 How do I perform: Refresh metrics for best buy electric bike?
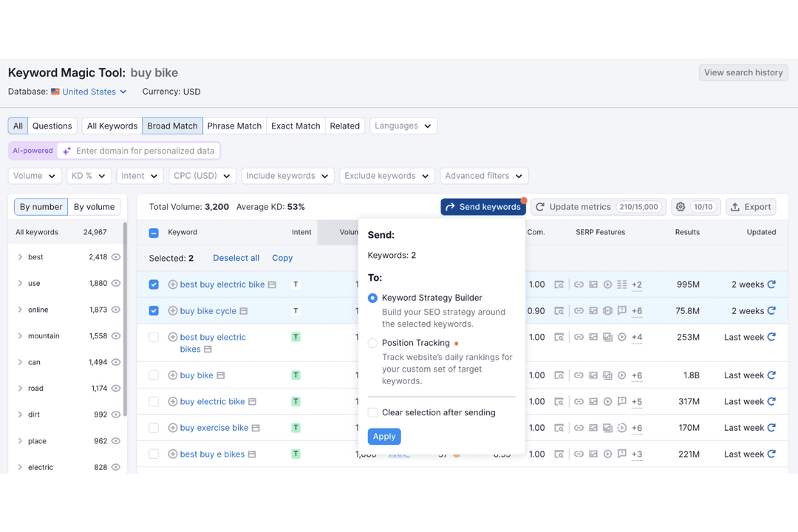(x=771, y=284)
